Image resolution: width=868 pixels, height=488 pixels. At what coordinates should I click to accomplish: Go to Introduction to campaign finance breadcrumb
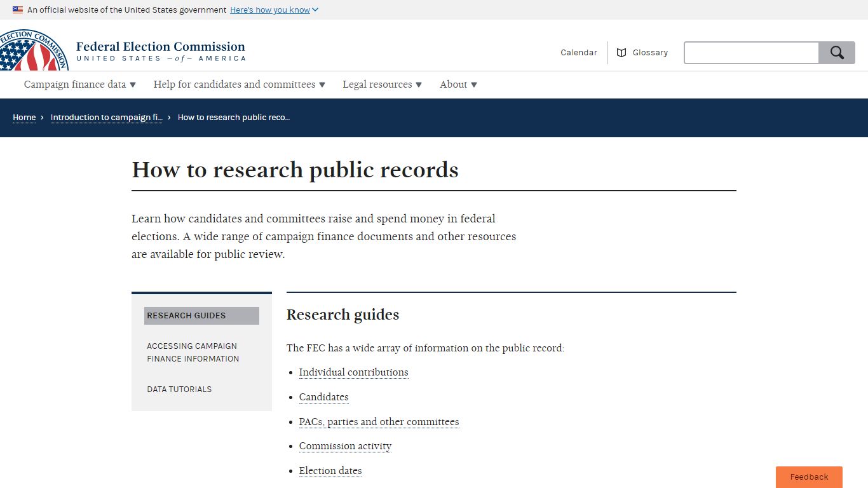tap(106, 118)
